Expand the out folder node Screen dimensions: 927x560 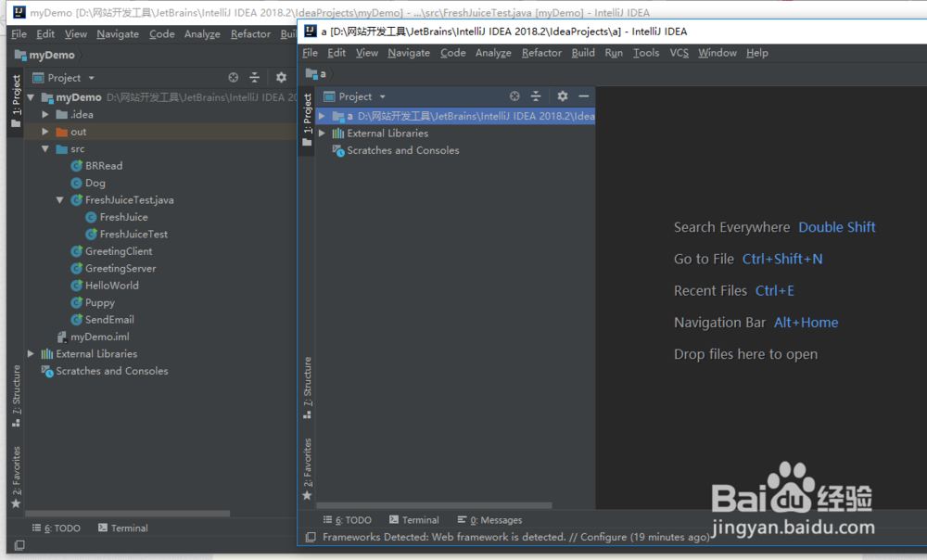[x=45, y=132]
